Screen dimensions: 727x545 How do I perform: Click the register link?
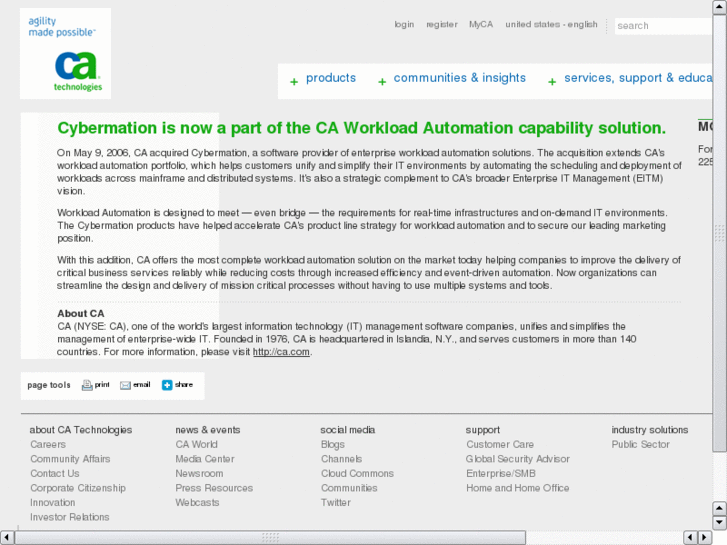442,24
